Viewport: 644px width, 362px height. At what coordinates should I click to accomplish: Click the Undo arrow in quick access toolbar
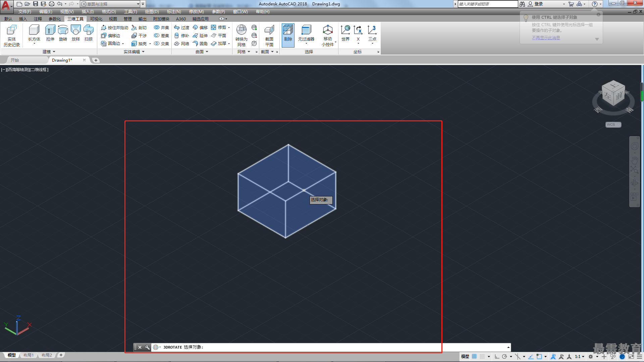coord(60,4)
